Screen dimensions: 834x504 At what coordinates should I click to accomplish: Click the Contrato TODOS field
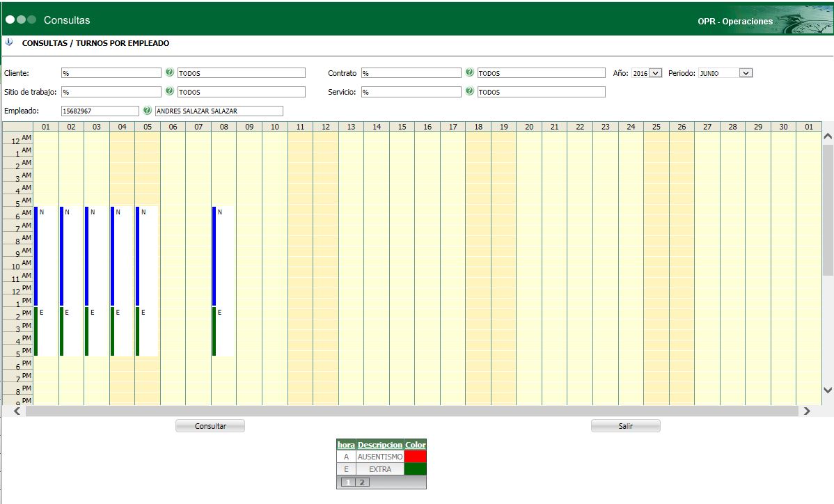point(542,73)
